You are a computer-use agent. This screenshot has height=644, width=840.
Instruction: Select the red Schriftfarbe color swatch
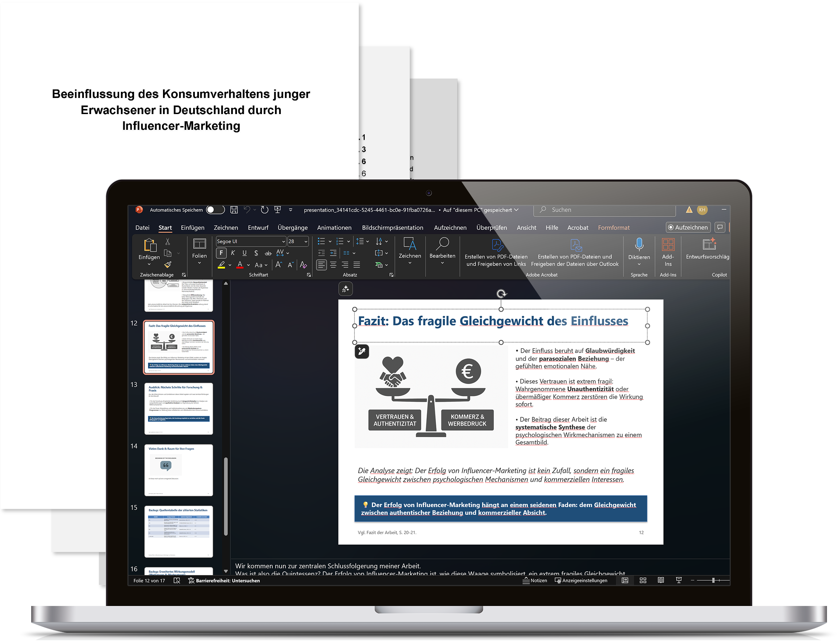240,264
